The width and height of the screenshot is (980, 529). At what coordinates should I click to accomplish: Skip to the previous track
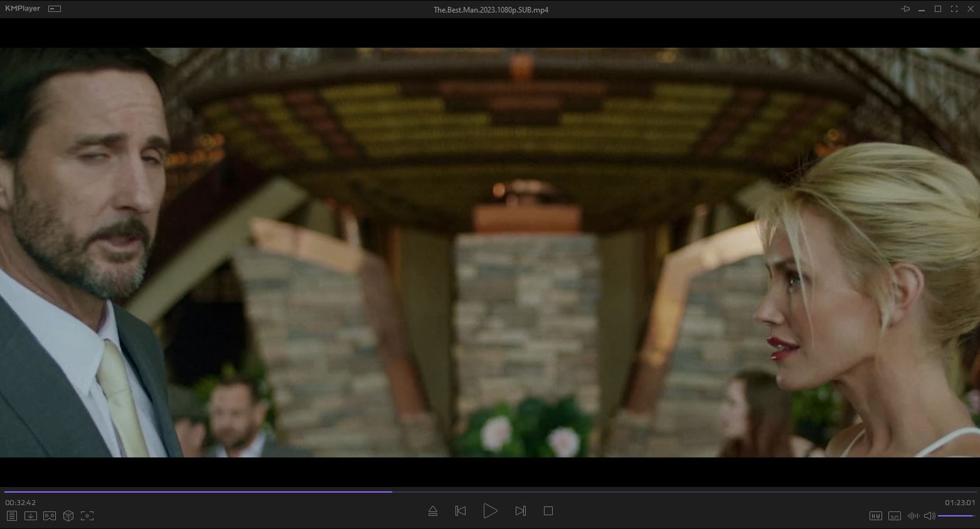point(461,511)
